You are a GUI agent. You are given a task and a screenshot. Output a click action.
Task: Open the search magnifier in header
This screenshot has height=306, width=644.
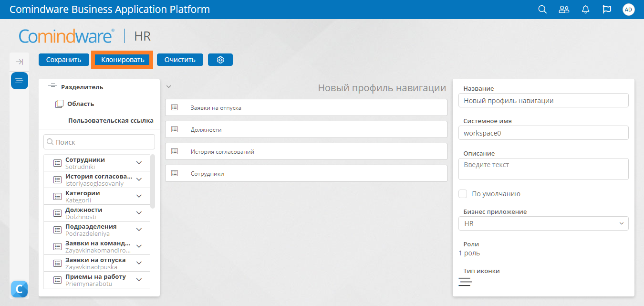pos(542,10)
